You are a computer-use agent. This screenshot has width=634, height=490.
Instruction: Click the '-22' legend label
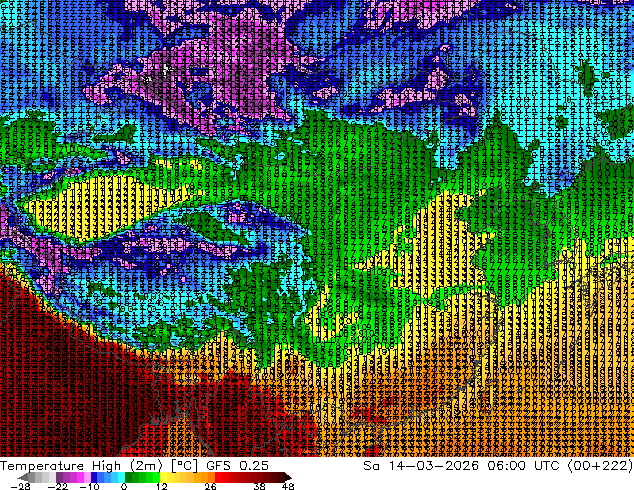pyautogui.click(x=58, y=486)
